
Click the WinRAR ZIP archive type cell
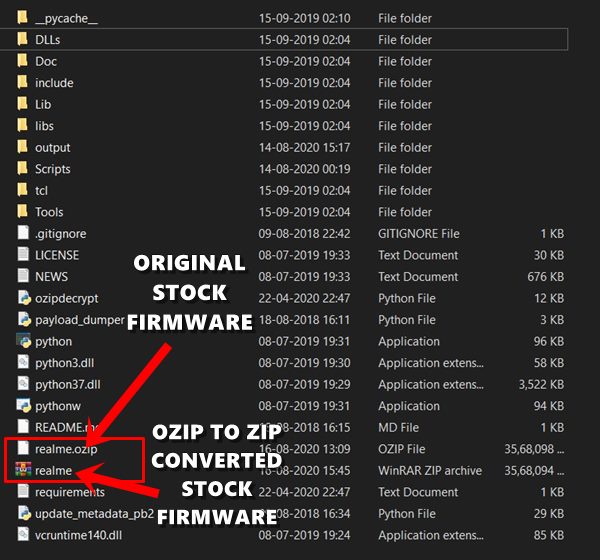[x=430, y=470]
